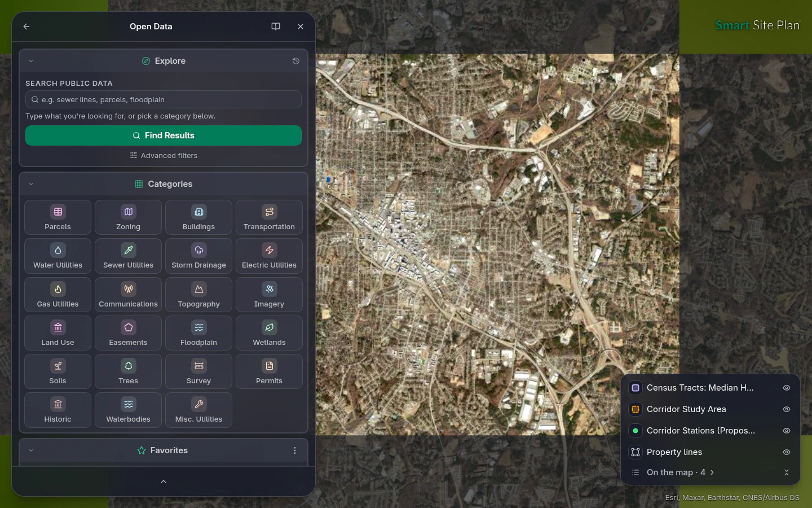Collapse the map layers legend
812x508 pixels.
[786, 472]
